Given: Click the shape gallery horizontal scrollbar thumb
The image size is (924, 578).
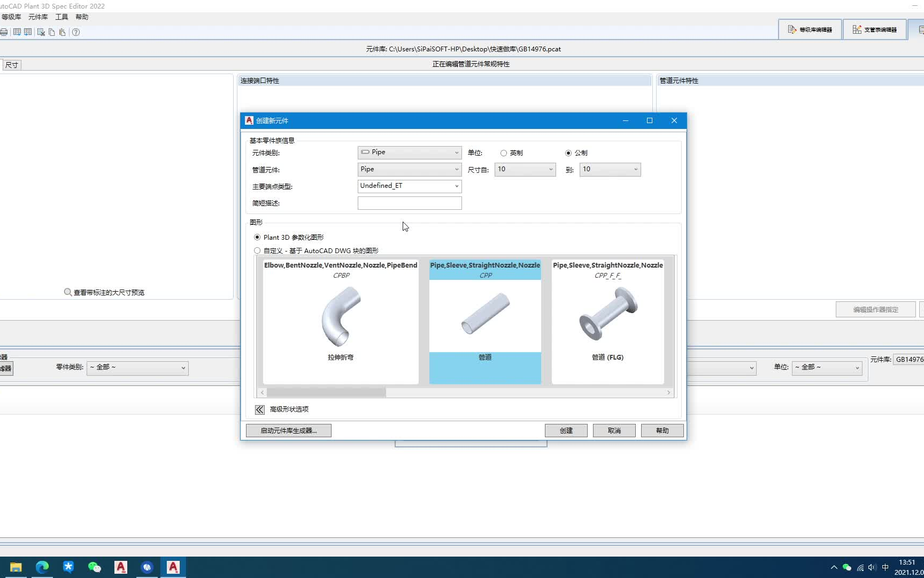Looking at the screenshot, I should coord(326,392).
